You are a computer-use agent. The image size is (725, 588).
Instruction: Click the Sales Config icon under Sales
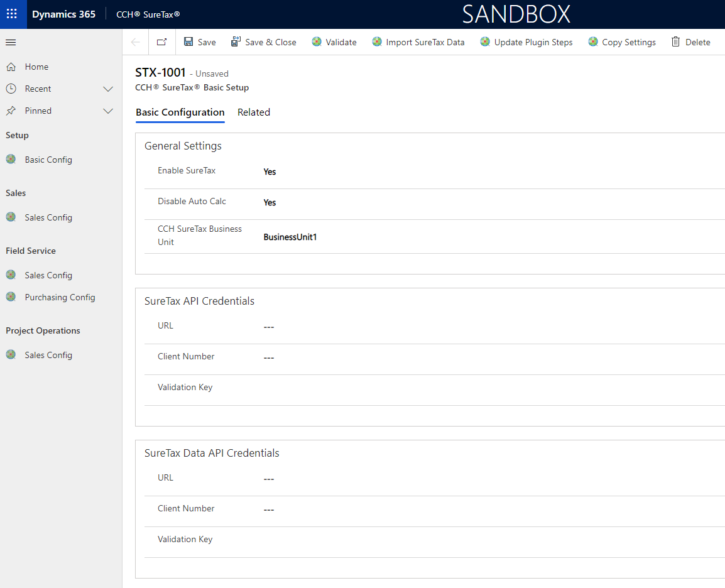(x=11, y=217)
